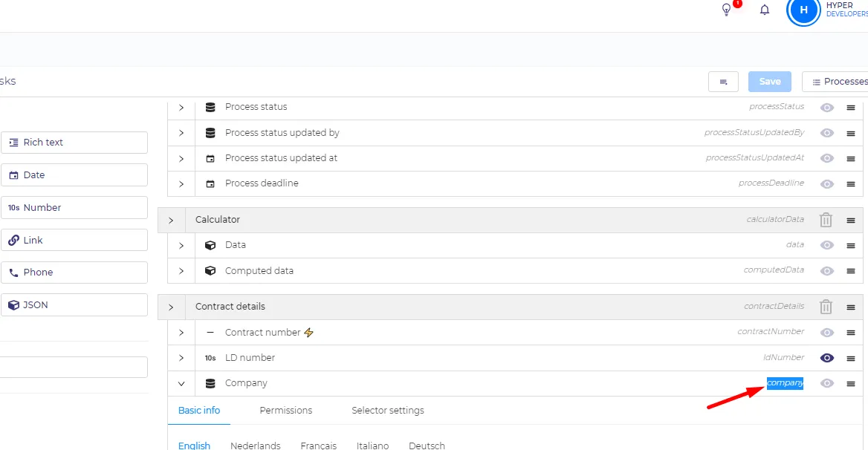Image resolution: width=868 pixels, height=450 pixels.
Task: Click drag handle on LD number row
Action: pos(851,358)
